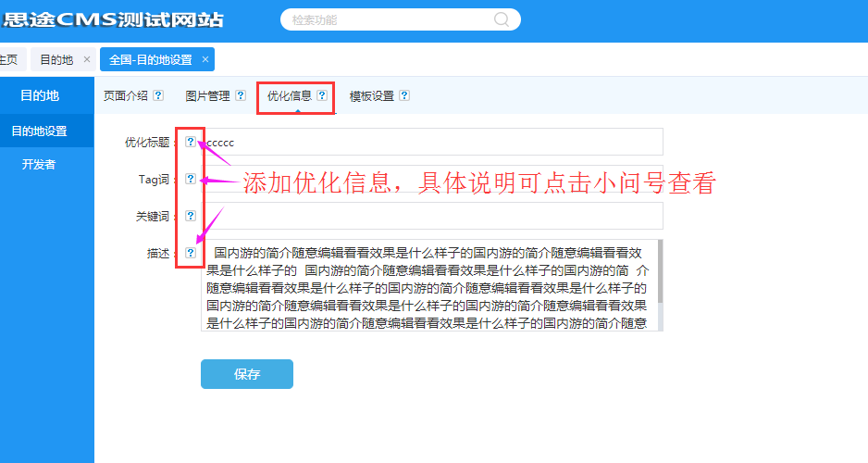Open help icon beside 模板设置 tab
This screenshot has width=868, height=463.
pyautogui.click(x=404, y=95)
